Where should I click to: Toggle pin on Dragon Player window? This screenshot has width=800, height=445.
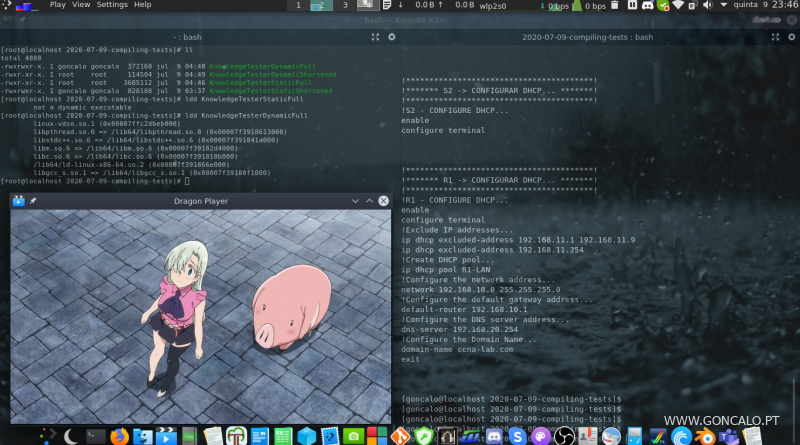pos(33,201)
